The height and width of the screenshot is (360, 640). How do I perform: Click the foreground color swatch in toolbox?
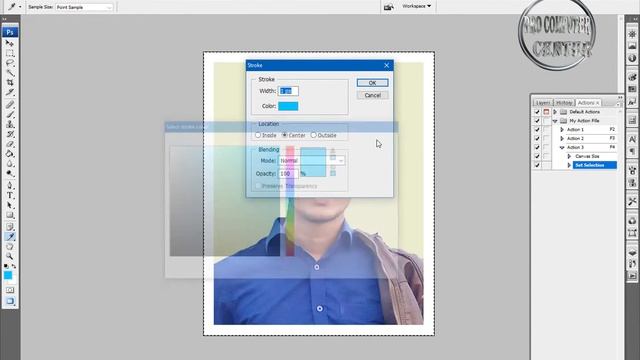[8, 276]
